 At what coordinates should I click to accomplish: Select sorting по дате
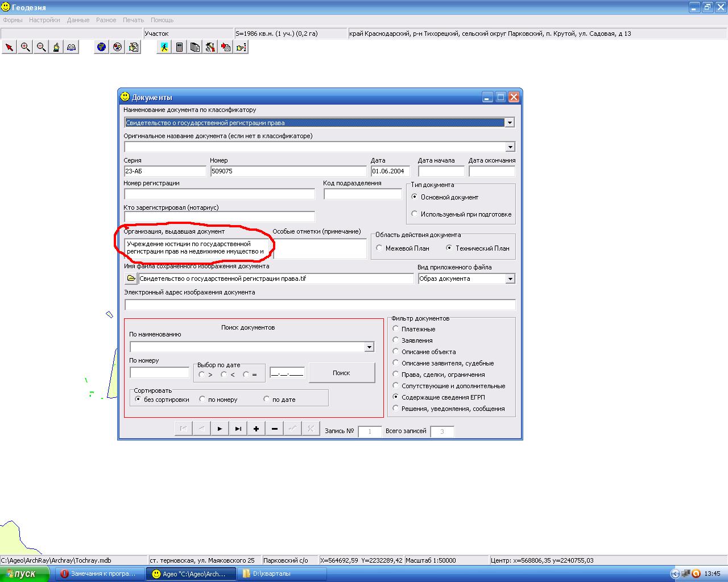tap(267, 399)
